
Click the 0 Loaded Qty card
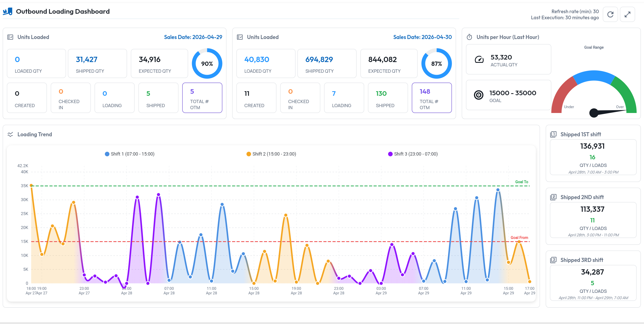pyautogui.click(x=36, y=64)
